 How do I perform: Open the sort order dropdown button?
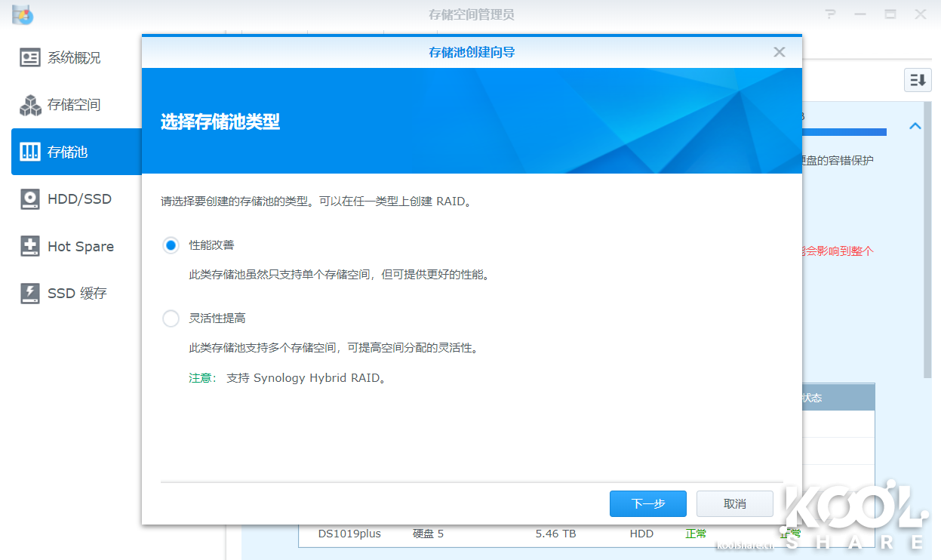click(918, 80)
